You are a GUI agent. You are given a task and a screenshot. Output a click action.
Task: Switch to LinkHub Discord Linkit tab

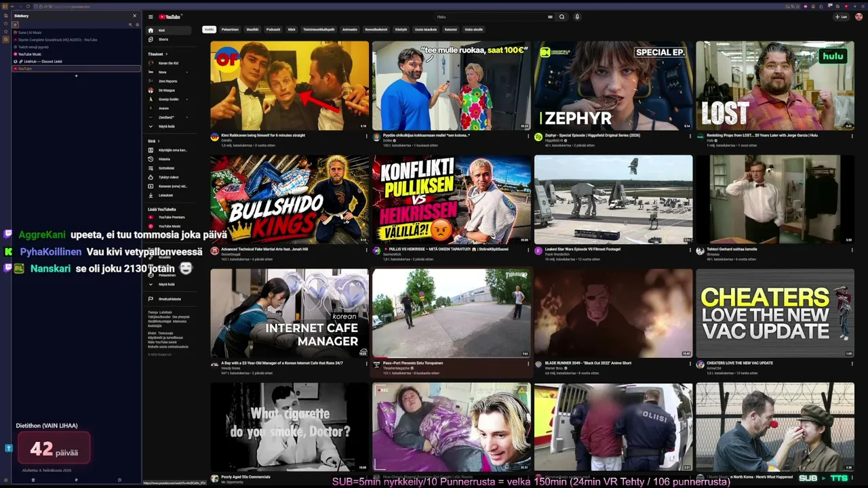(76, 62)
